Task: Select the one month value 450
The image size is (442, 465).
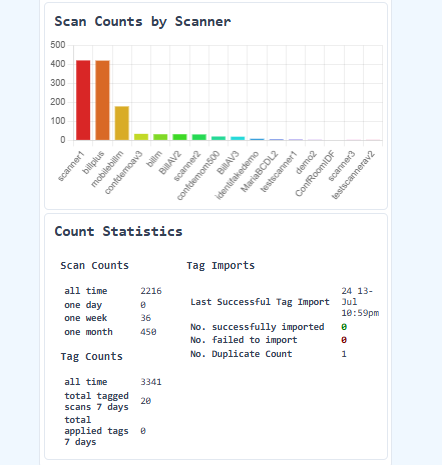Action: [148, 332]
